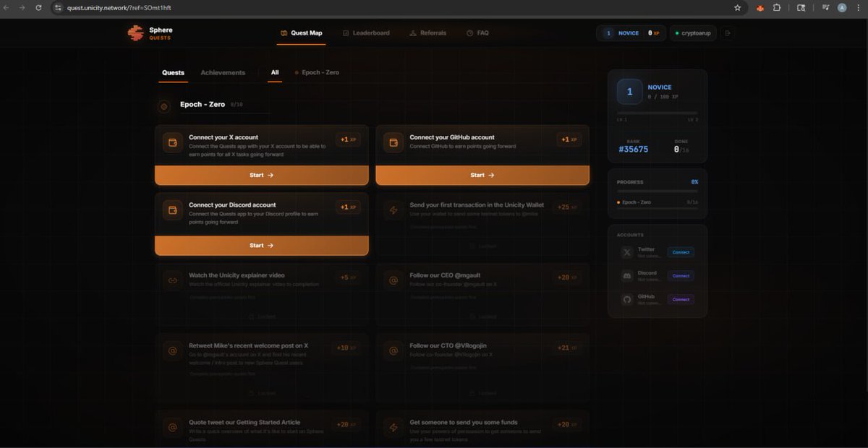Viewport: 868px width, 448px height.
Task: Click the X logo icon in Accounts panel
Action: pyautogui.click(x=626, y=252)
